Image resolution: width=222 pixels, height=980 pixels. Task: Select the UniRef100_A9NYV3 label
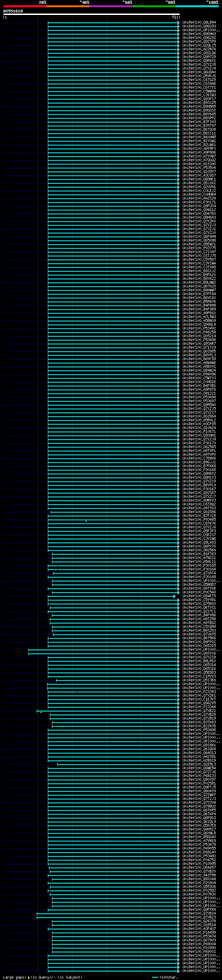(199, 500)
